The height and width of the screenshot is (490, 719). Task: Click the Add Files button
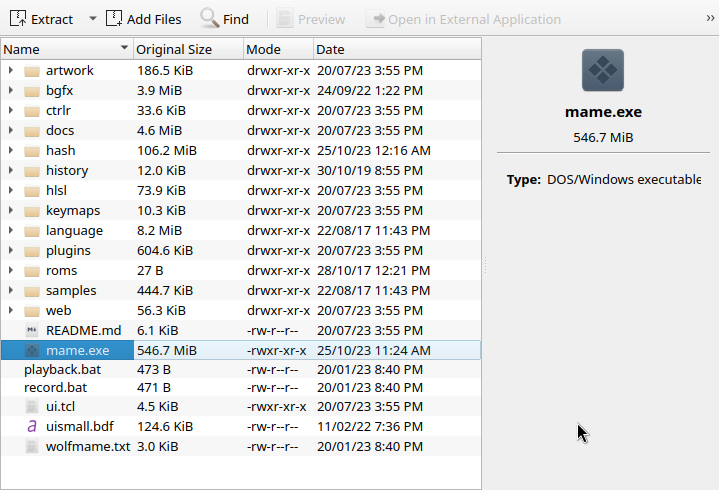pos(143,19)
